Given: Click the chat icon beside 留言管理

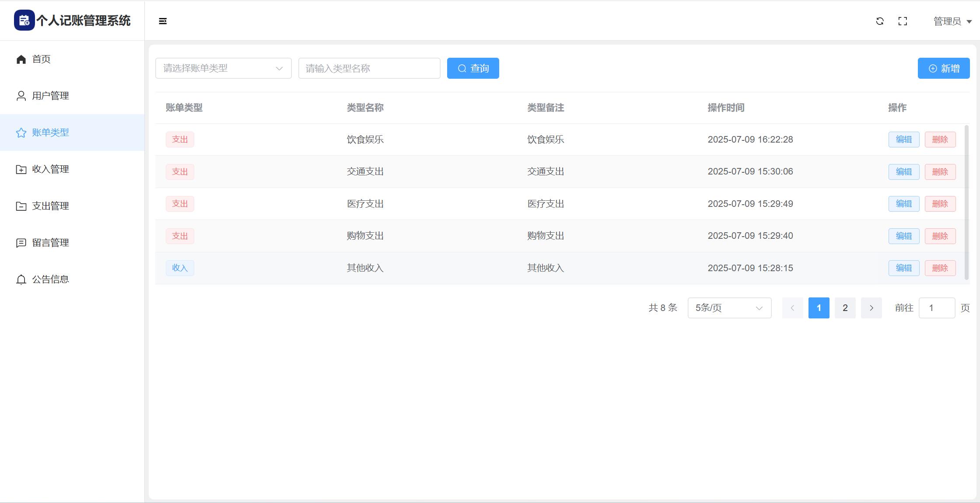Looking at the screenshot, I should pyautogui.click(x=21, y=243).
